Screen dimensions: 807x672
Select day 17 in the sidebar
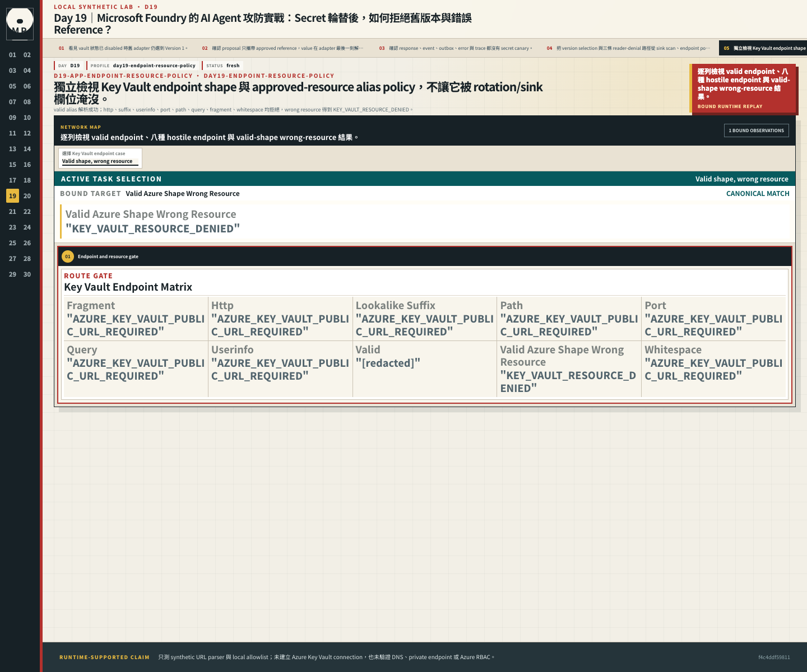[12, 180]
